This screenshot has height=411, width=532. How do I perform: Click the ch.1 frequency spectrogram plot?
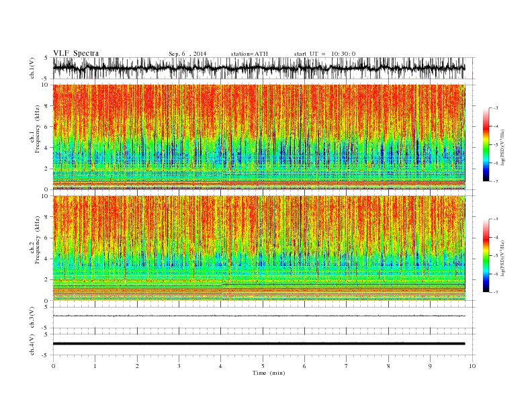(259, 137)
